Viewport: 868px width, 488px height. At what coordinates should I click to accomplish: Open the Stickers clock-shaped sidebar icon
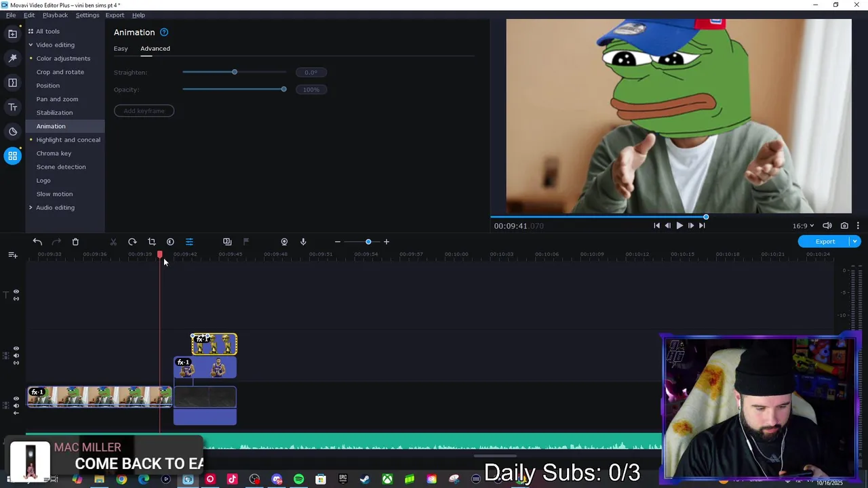(12, 131)
